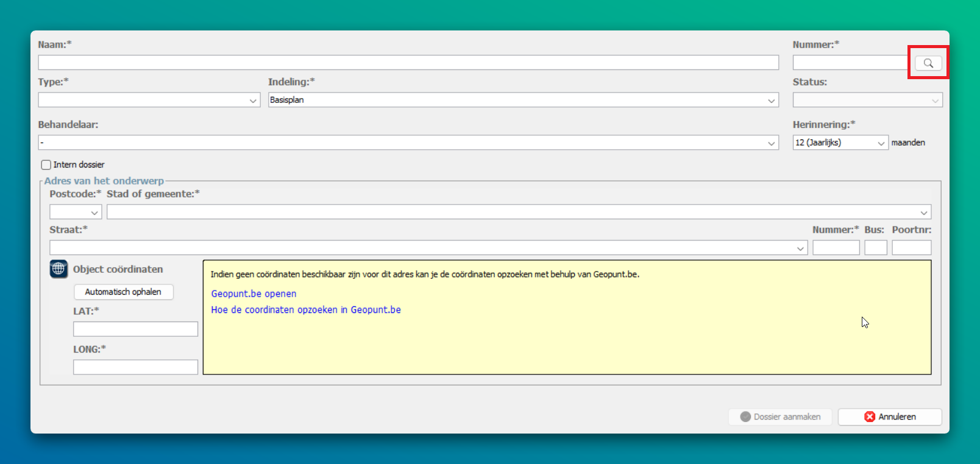Click the Poortnr input field

point(911,248)
